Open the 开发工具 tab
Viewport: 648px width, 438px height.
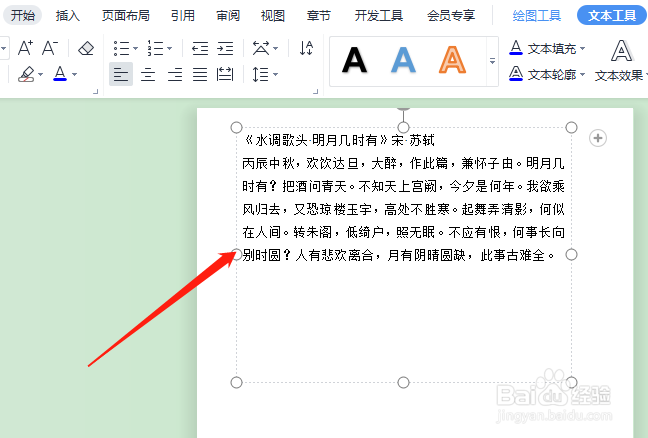tap(379, 15)
